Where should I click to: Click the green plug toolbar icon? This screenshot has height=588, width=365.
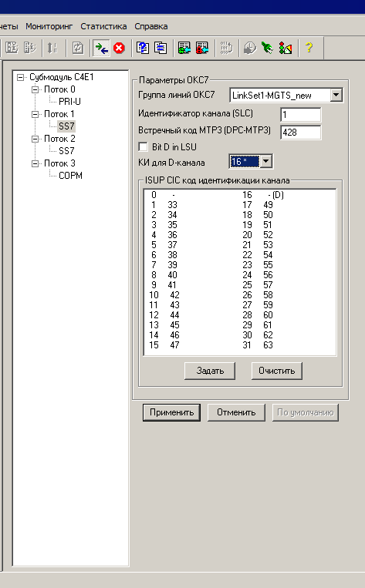267,48
